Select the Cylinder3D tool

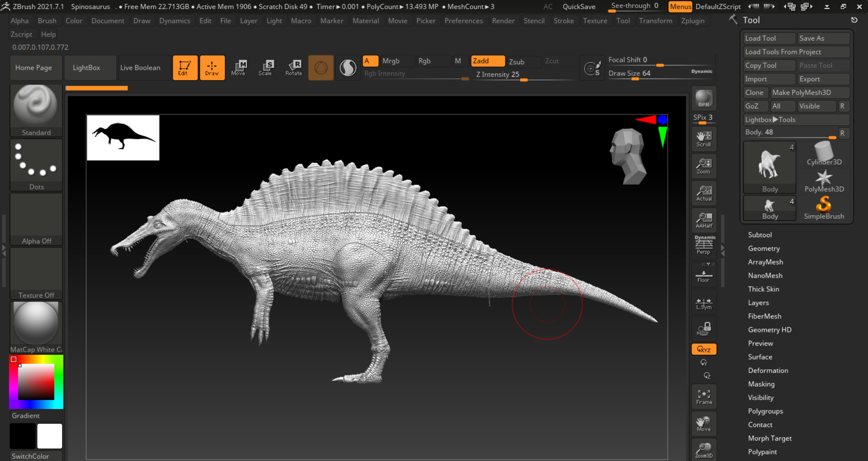[824, 154]
